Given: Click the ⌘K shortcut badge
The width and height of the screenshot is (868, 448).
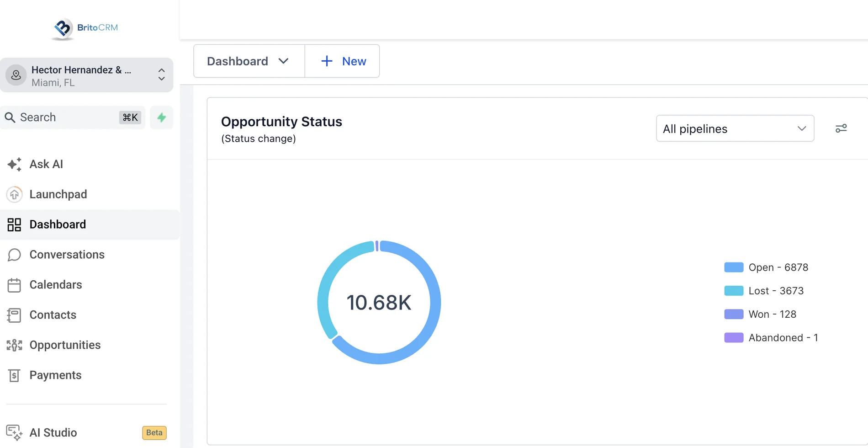Looking at the screenshot, I should (x=130, y=117).
